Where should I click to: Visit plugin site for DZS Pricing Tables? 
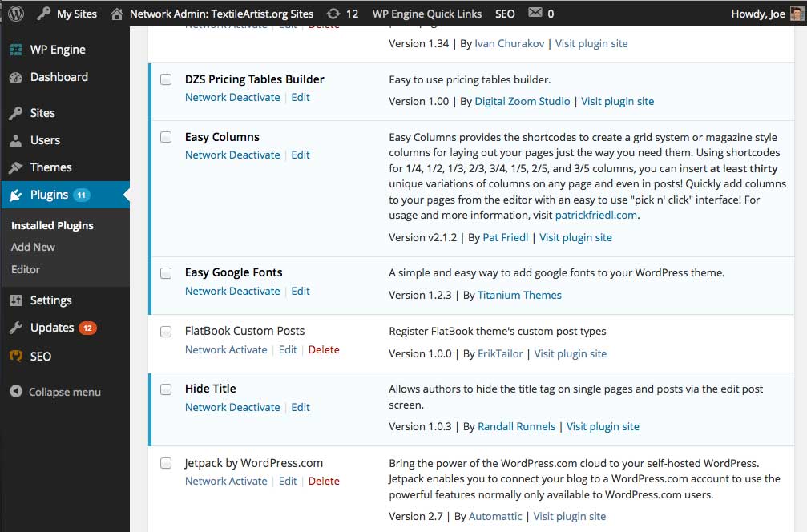click(618, 102)
